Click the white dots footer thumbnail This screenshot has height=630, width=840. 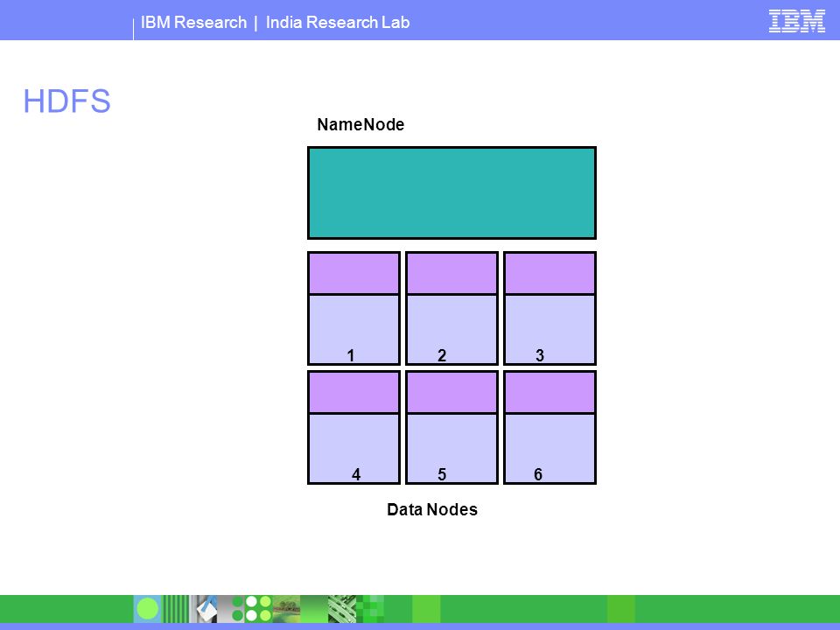(259, 609)
